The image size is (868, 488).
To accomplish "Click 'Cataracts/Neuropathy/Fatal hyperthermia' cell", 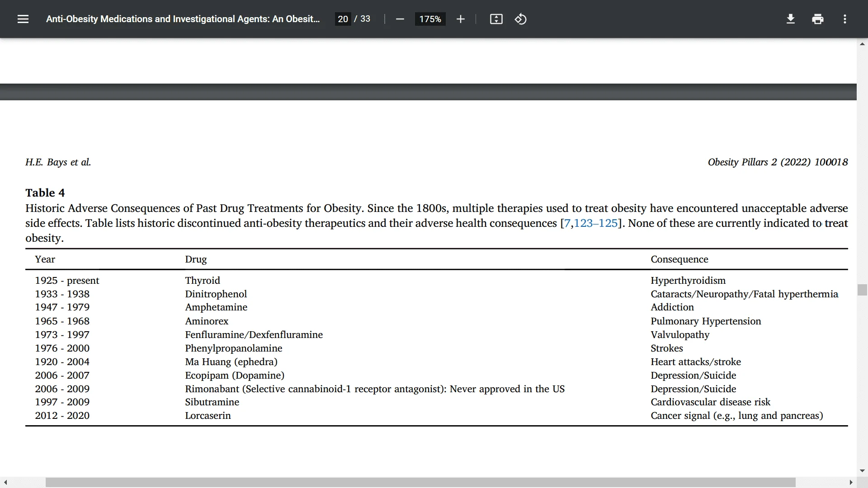I will [744, 294].
